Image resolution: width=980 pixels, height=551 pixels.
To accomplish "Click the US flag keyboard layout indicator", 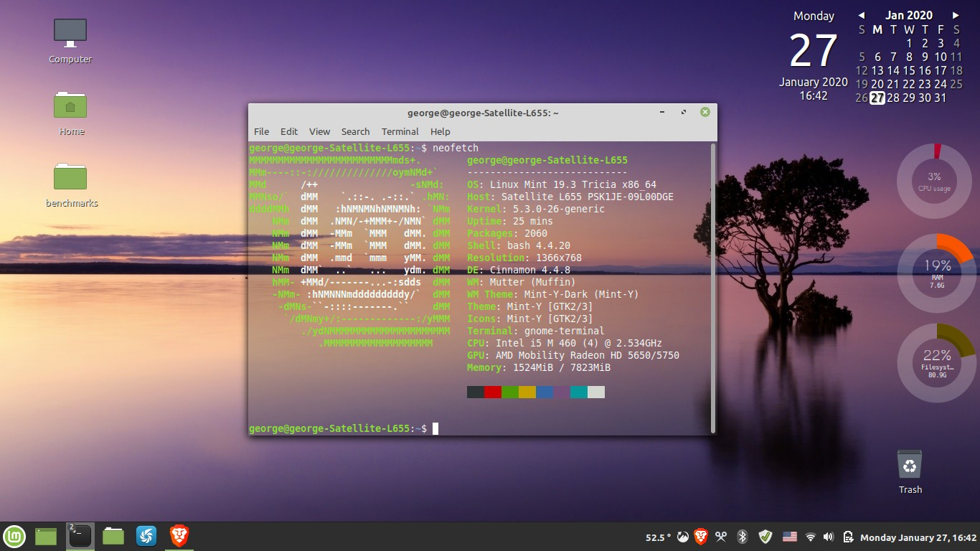I will point(789,537).
